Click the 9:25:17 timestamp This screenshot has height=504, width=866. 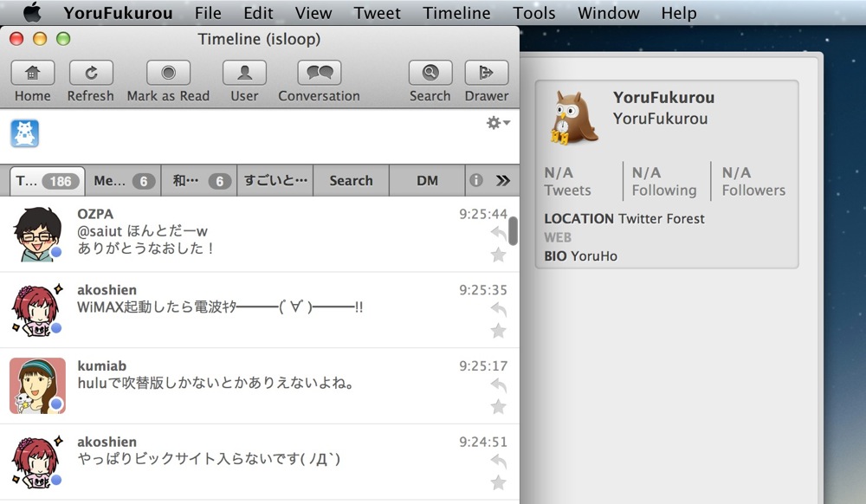coord(483,366)
